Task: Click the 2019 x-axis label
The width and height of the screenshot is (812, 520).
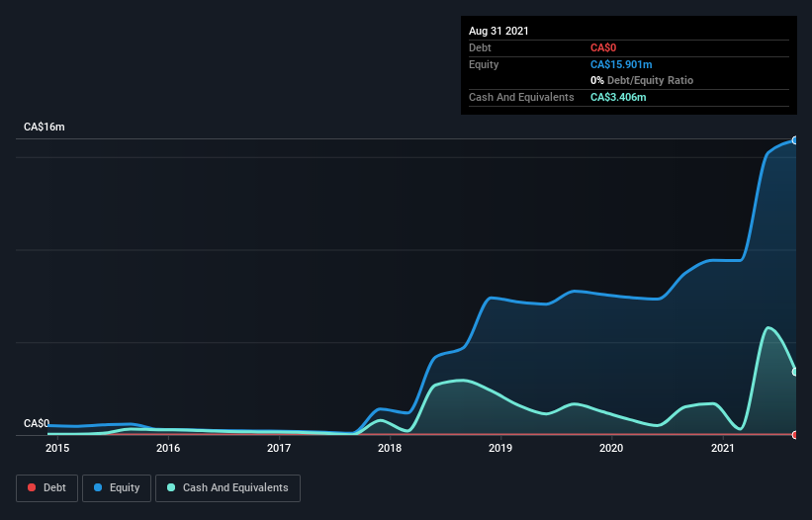Action: point(500,448)
